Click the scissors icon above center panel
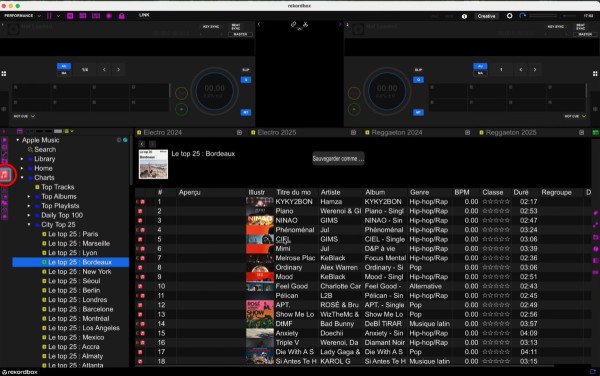 point(305,24)
